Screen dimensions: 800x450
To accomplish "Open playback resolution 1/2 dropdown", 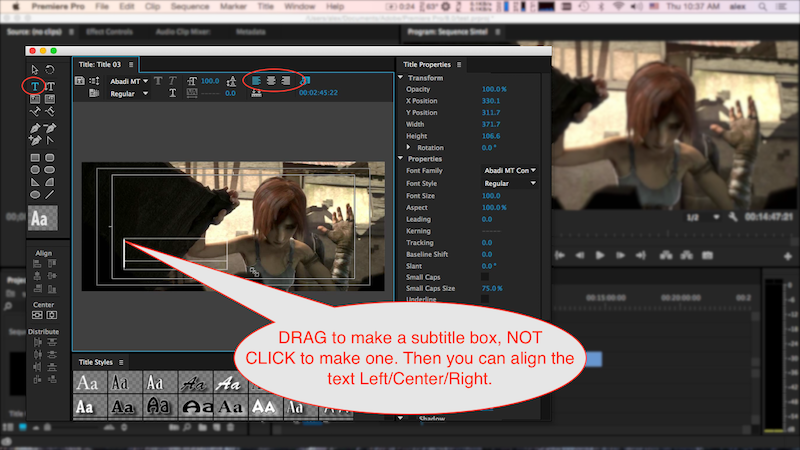I will 702,217.
